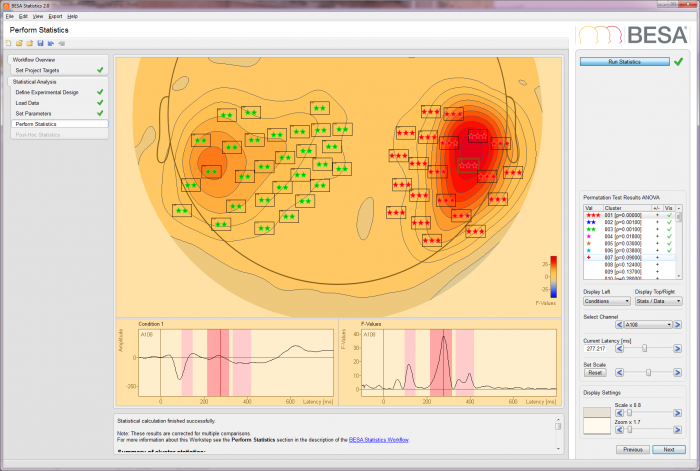Click the upper gray color swatch in Display Settings
This screenshot has width=700, height=471.
point(597,412)
